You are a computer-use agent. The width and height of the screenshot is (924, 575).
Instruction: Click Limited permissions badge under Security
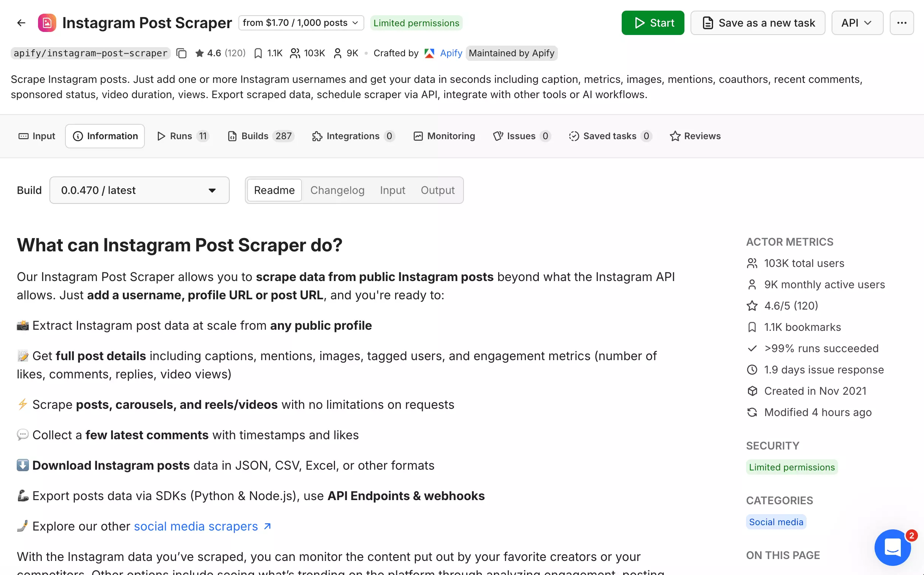click(x=792, y=467)
